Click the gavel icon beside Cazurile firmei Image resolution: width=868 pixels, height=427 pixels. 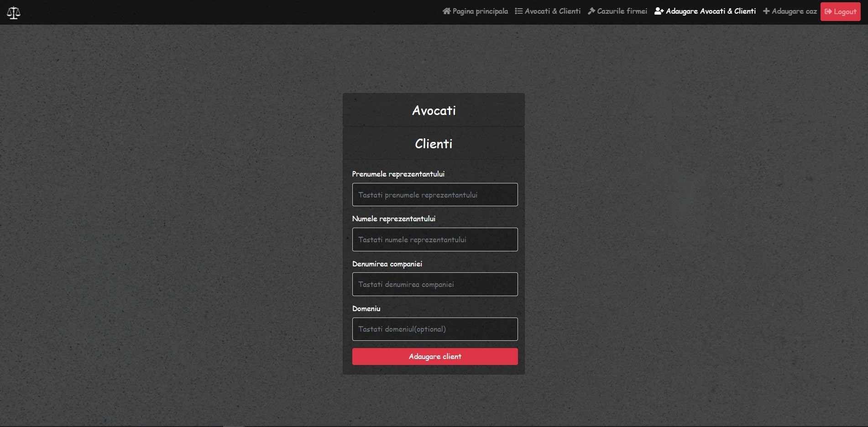coord(591,11)
